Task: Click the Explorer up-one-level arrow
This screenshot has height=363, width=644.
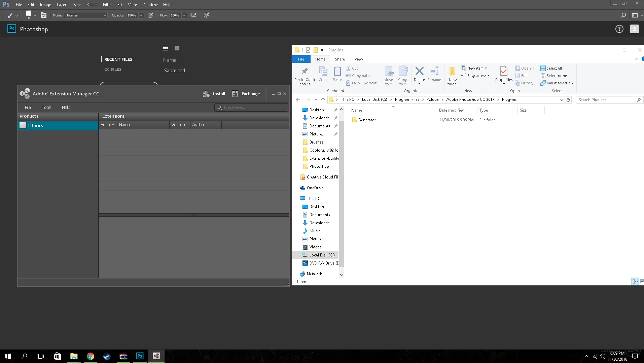Action: (323, 100)
